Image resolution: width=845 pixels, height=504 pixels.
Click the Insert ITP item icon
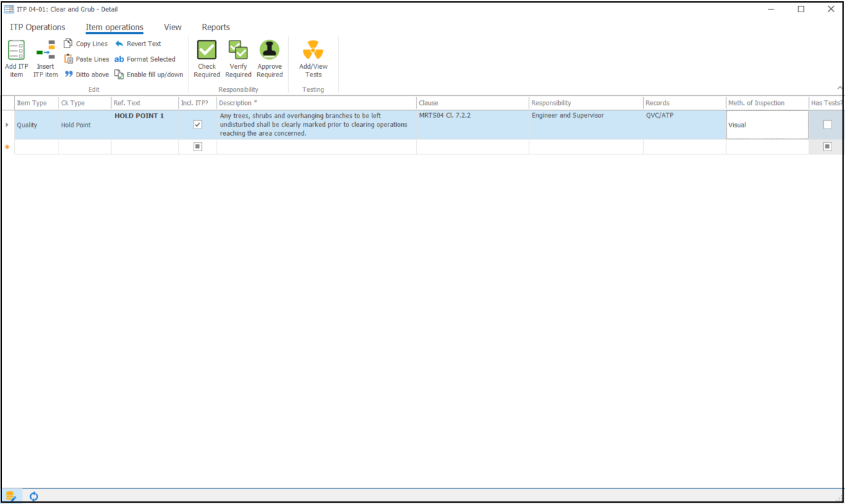46,50
